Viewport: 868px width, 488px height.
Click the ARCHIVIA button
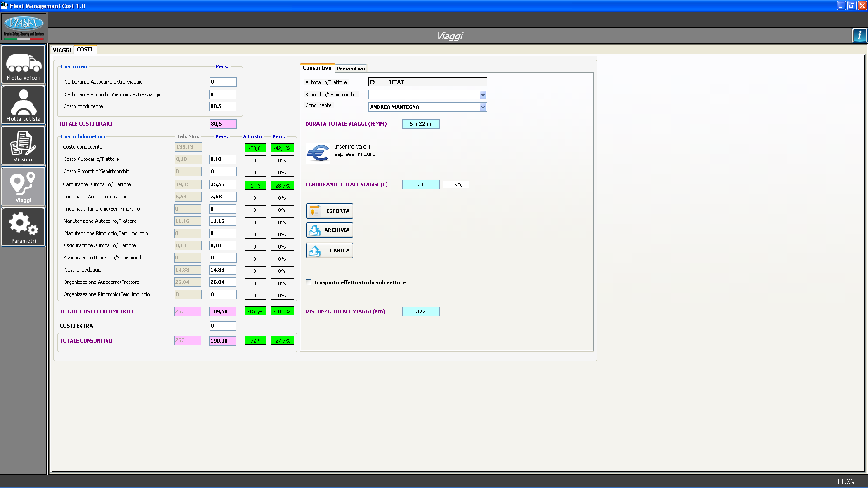click(330, 230)
